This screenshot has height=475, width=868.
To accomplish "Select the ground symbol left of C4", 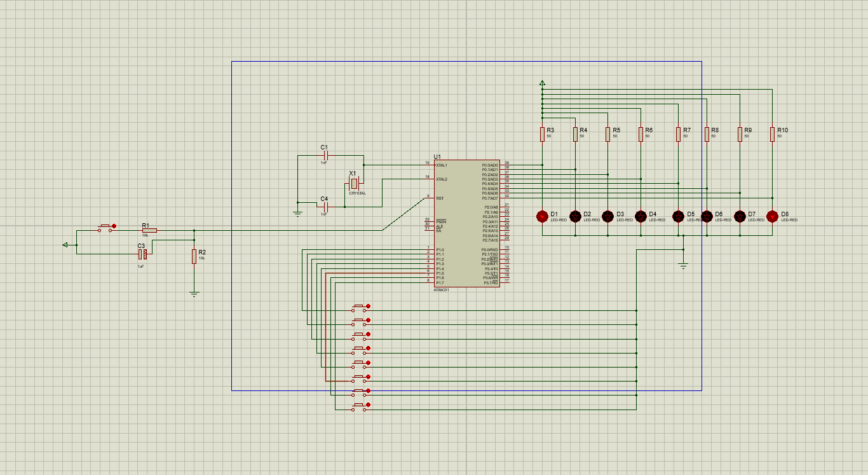I will pos(297,213).
